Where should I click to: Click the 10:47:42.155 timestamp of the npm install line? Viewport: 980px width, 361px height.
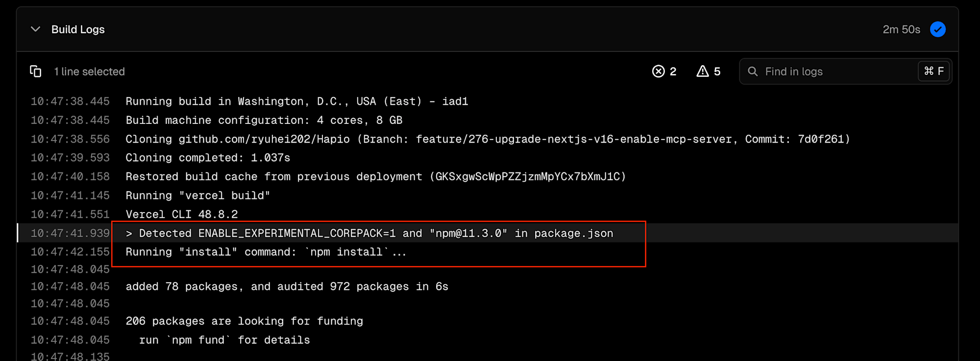[70, 252]
